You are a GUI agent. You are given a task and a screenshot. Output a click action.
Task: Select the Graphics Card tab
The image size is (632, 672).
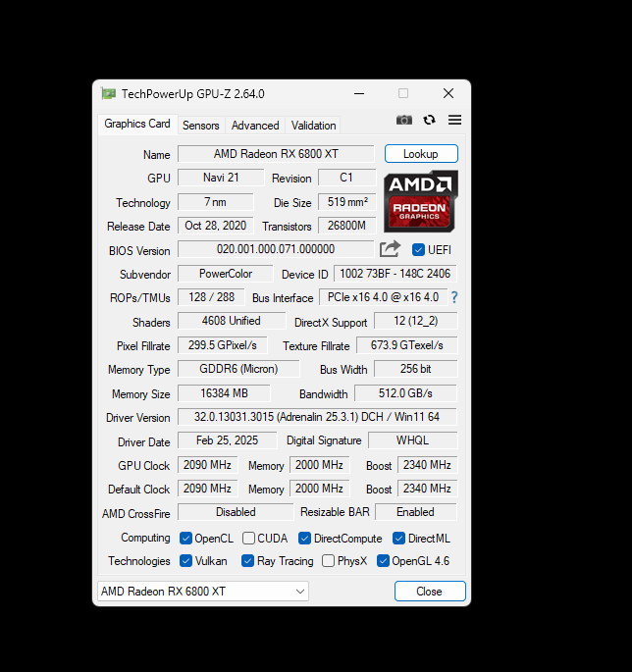[137, 124]
